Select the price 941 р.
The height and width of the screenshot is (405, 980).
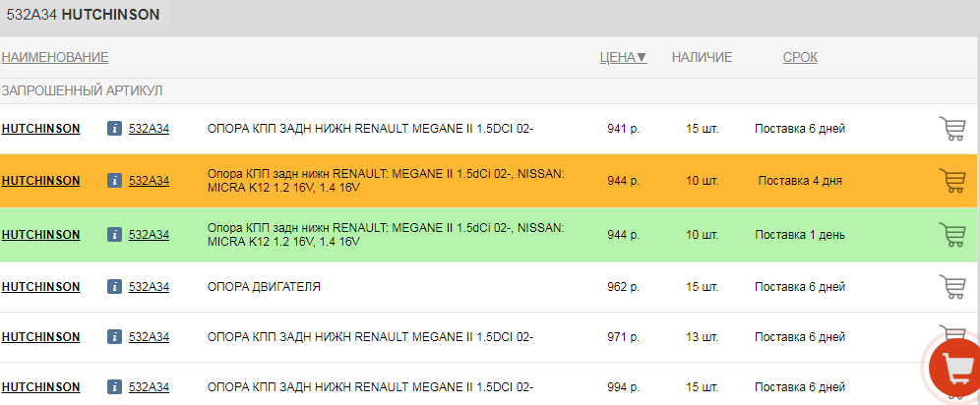(624, 129)
